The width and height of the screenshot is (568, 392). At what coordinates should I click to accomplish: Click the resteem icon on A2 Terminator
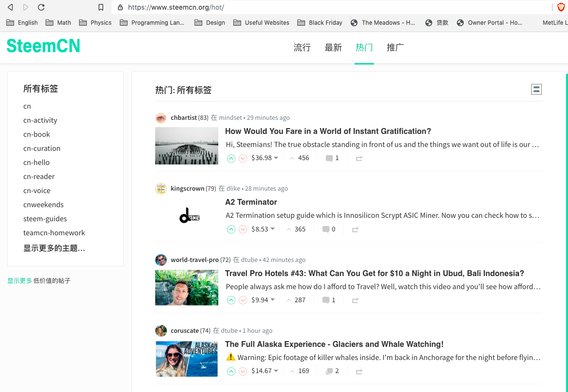click(x=355, y=229)
